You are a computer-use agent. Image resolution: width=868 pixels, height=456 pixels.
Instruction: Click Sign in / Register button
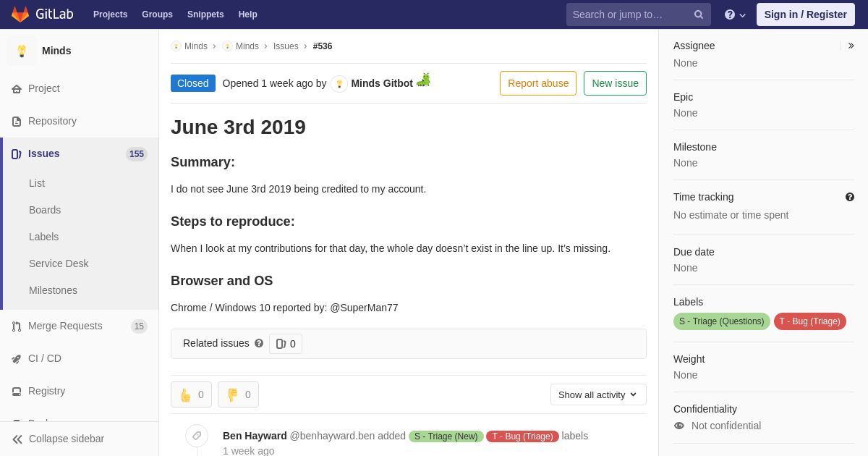pyautogui.click(x=806, y=14)
